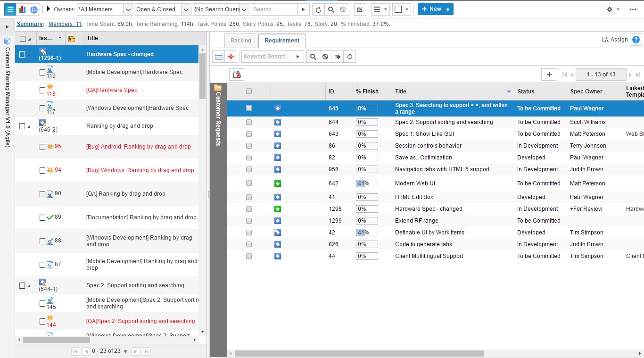The image size is (644, 358).
Task: Click the blue help question mark icon
Action: tap(636, 40)
